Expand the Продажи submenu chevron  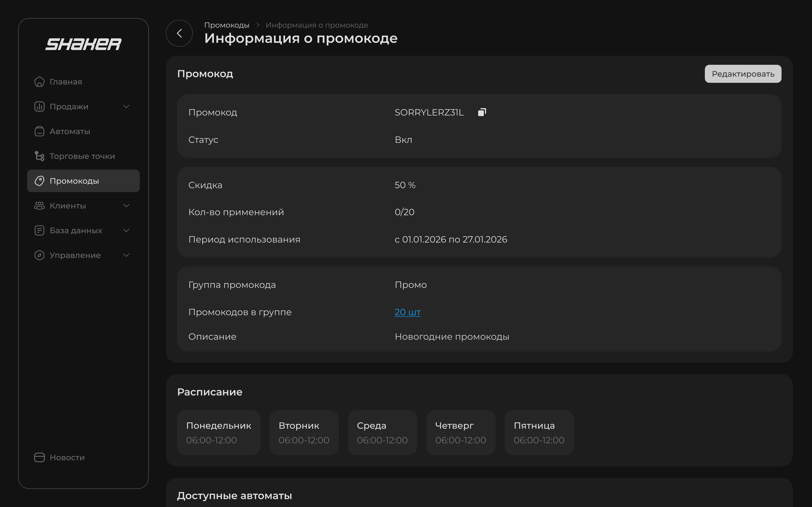pos(126,107)
